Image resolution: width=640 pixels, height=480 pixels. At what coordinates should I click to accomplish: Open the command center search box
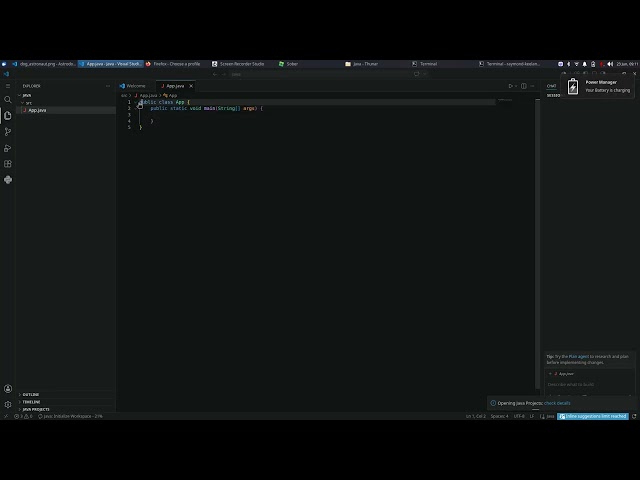pos(318,74)
